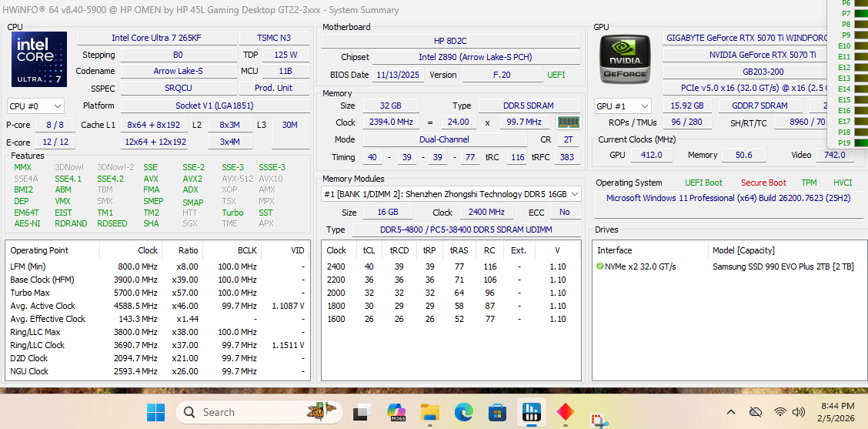Image resolution: width=868 pixels, height=429 pixels.
Task: Open the volume speaker tray icon
Action: (798, 412)
